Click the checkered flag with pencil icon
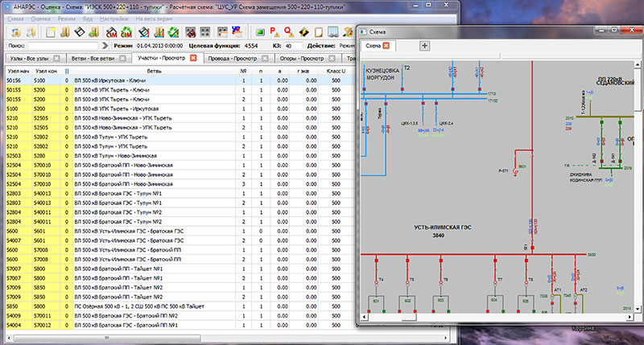 click(x=143, y=32)
